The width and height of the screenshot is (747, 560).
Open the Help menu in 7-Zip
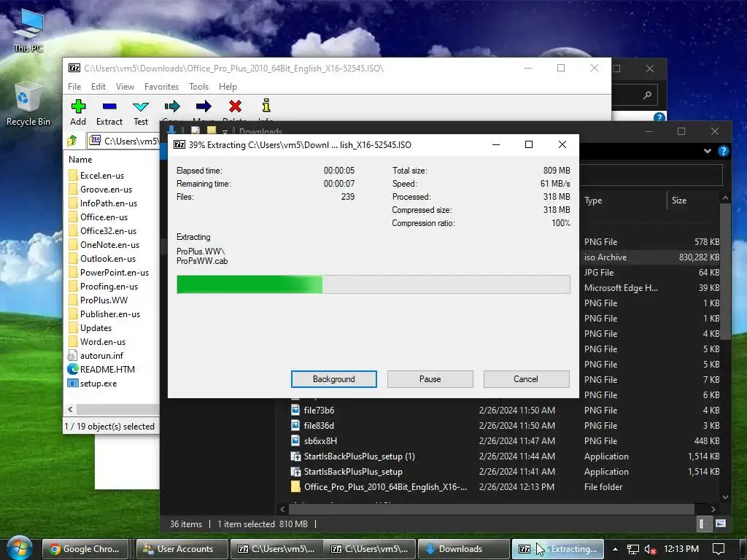228,87
